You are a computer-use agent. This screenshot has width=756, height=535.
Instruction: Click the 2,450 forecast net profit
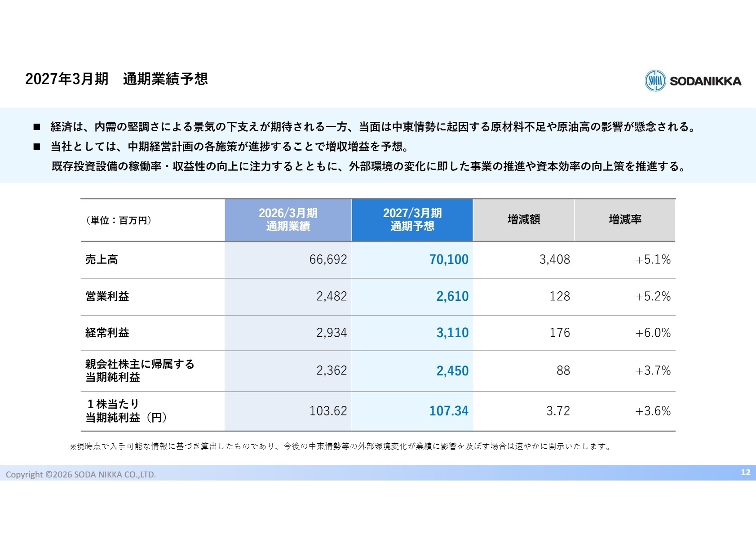pos(452,371)
